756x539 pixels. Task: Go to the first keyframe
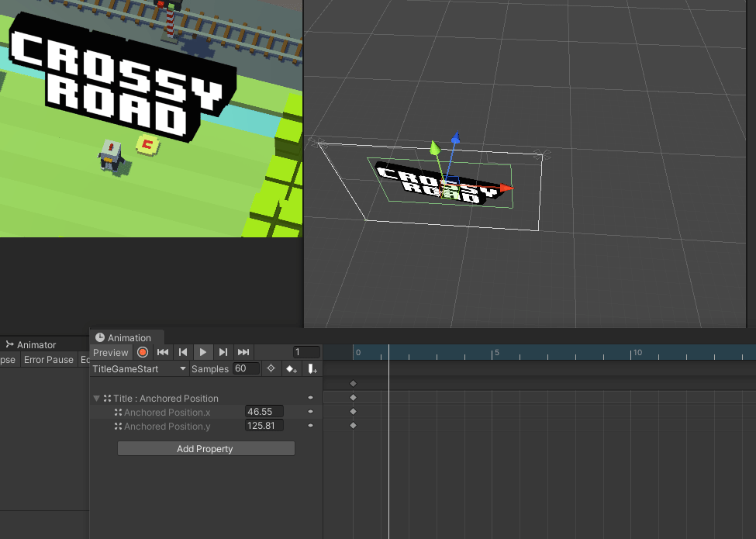click(163, 352)
